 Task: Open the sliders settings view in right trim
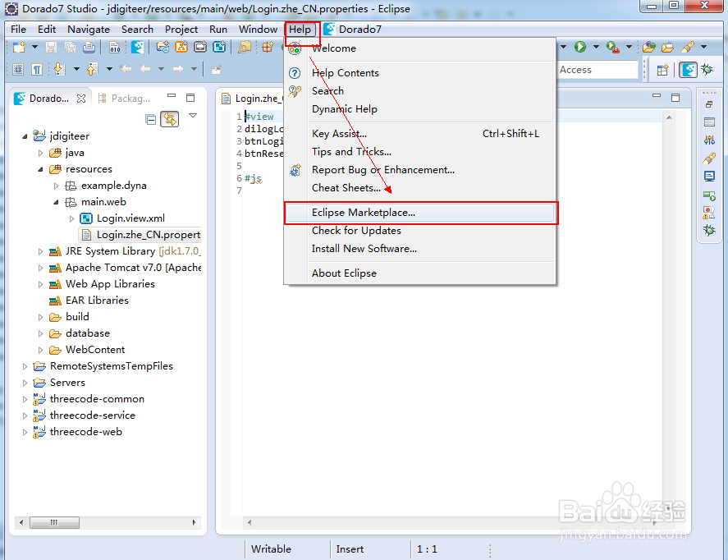709,140
